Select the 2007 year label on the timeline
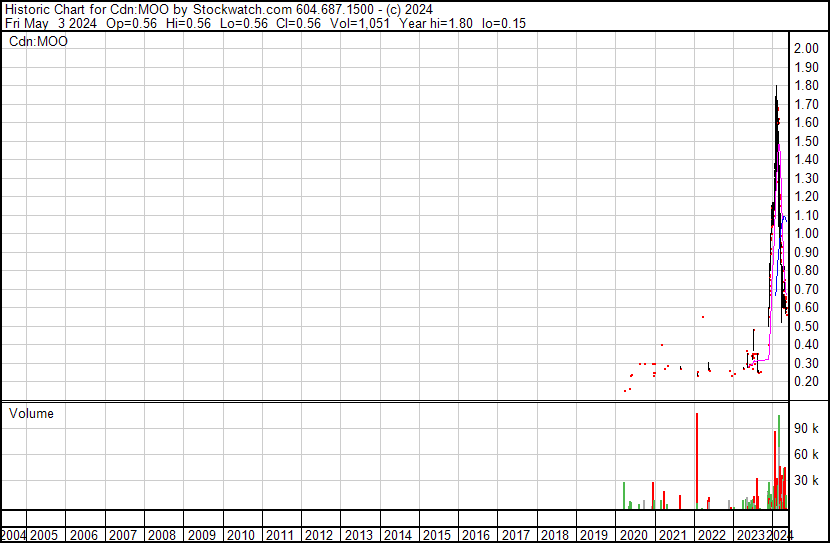The image size is (830, 543). 123,536
